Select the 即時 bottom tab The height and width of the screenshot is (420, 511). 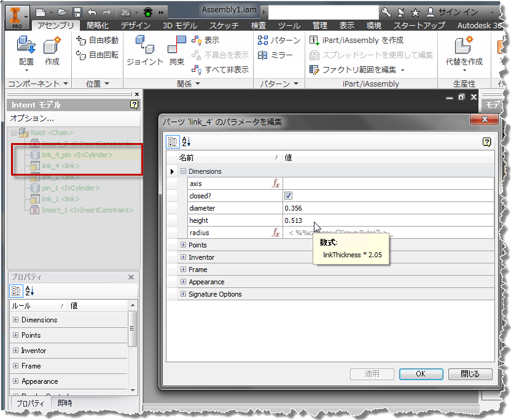[64, 403]
